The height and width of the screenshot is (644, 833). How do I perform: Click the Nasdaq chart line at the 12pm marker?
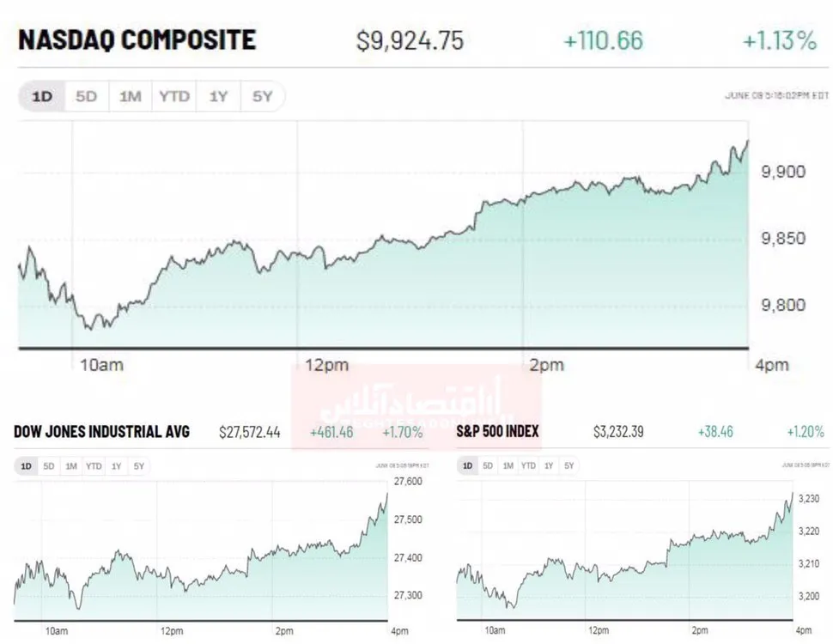point(297,255)
